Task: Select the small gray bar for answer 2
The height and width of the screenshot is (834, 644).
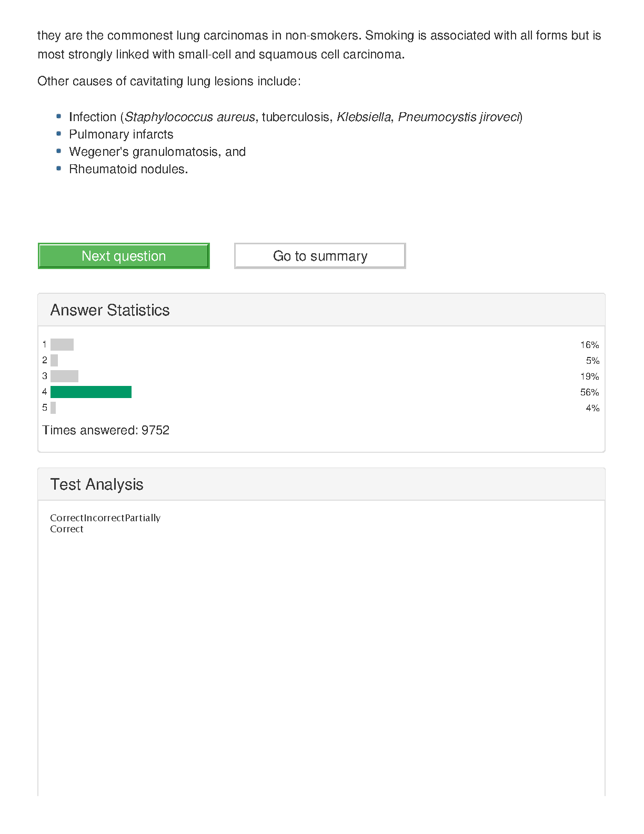Action: (54, 361)
